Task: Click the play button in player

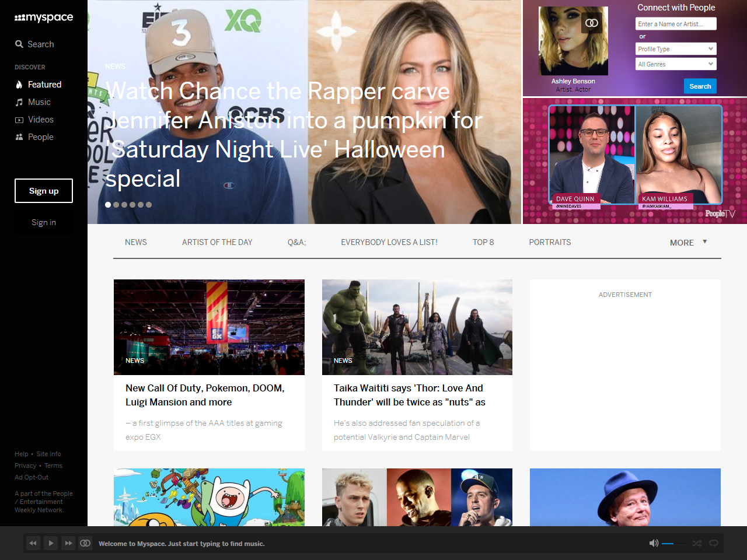Action: (51, 543)
